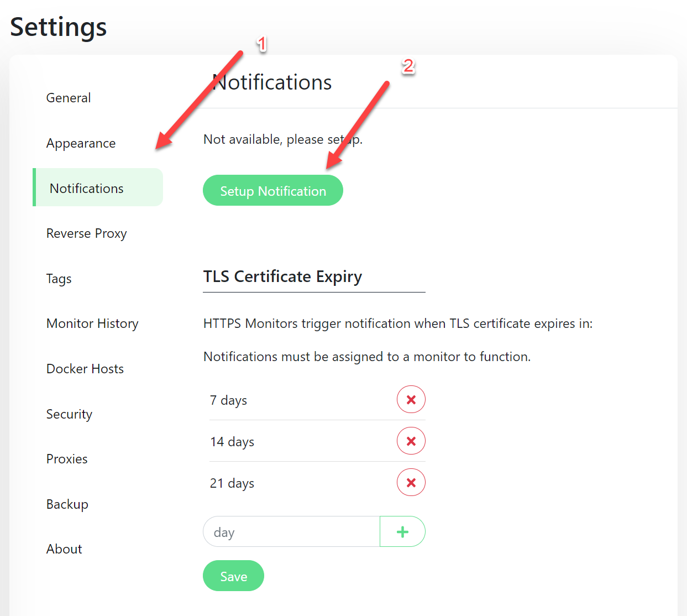Click the green plus add-day button

click(x=402, y=532)
